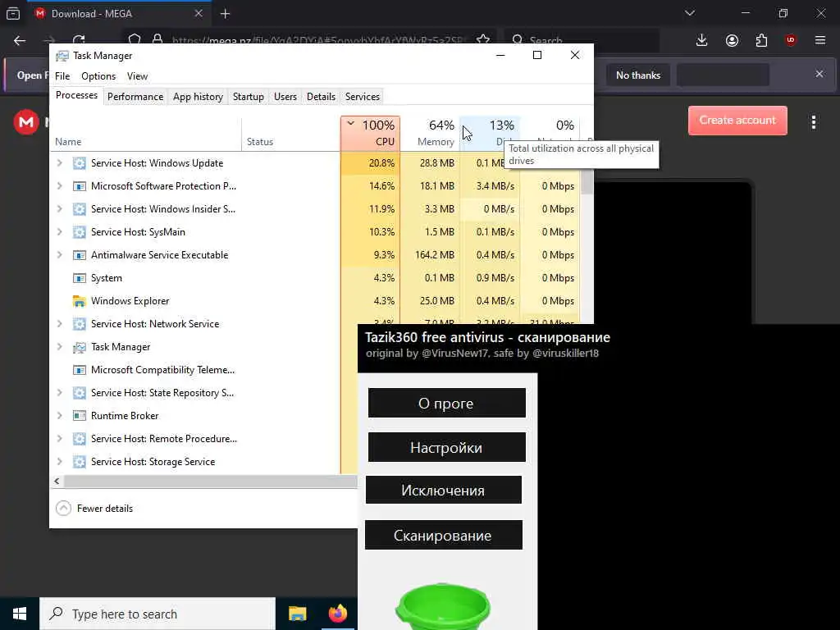Click Task Manager vertical scrollbar thumb
Screen dimensions: 840x630
coord(587,181)
